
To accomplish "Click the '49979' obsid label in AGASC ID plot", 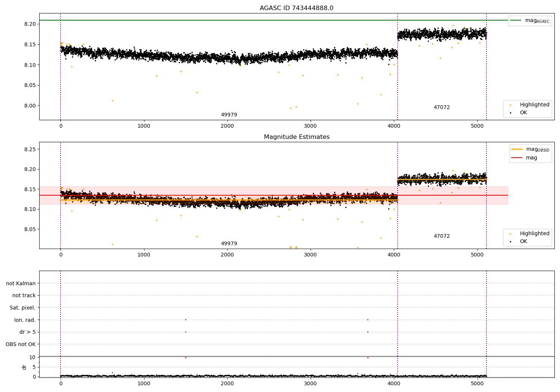I will 229,115.
